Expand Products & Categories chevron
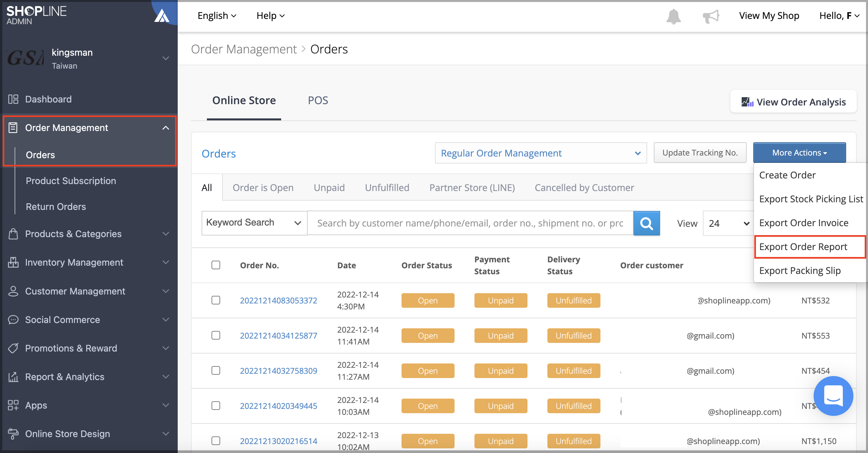868x453 pixels. click(165, 233)
